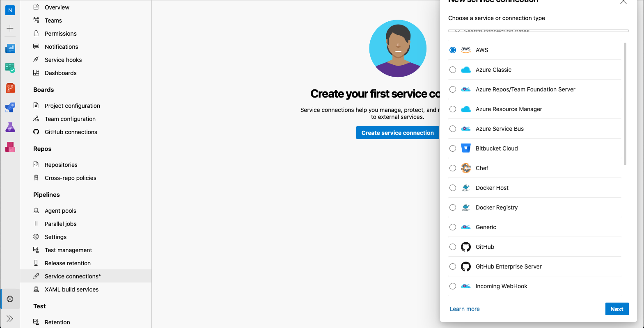Click the Docker Host whale logo

click(x=466, y=188)
